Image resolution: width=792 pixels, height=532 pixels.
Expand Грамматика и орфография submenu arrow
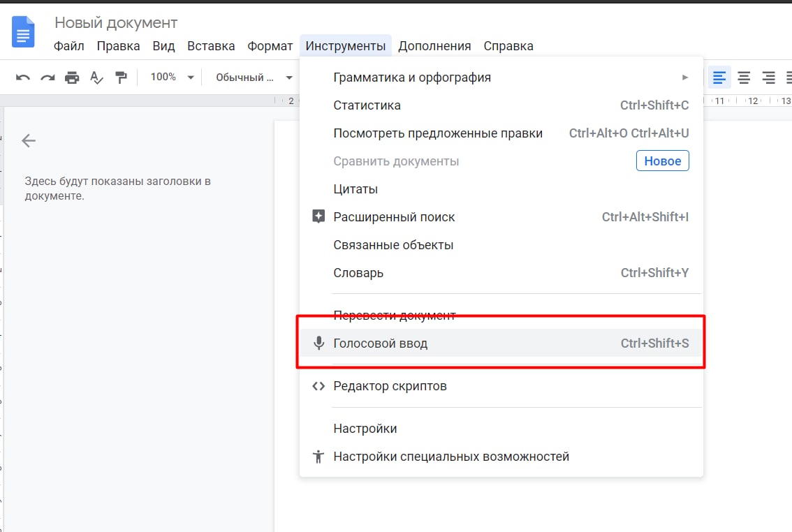685,77
